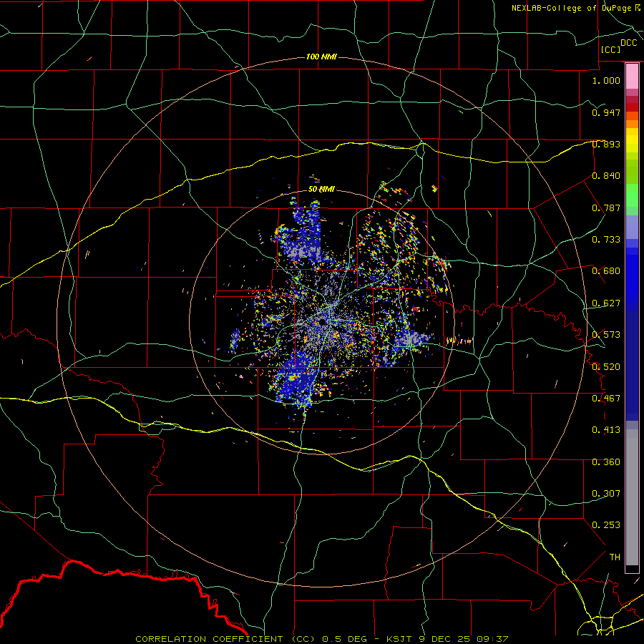The image size is (644, 644).
Task: Click the 0.413 scale value
Action: 606,430
